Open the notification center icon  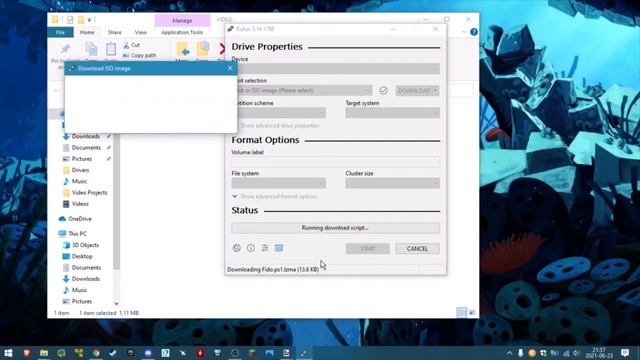point(625,353)
